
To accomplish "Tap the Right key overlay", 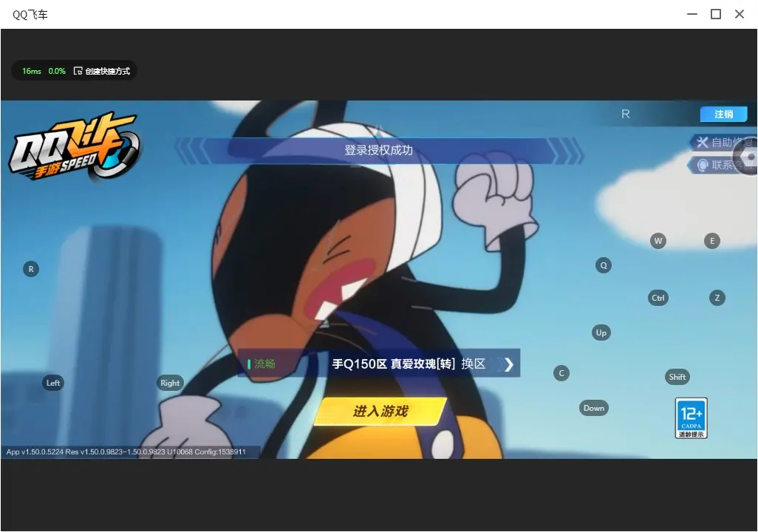I will [x=170, y=383].
